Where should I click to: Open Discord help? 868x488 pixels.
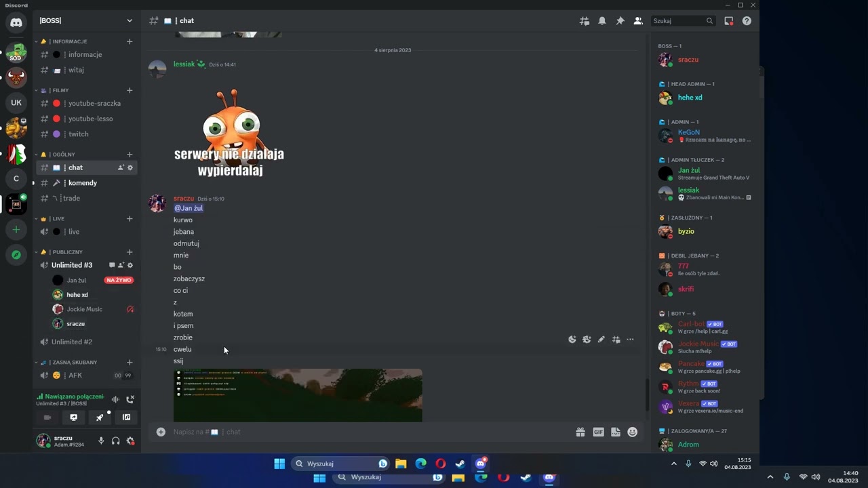[x=747, y=21]
